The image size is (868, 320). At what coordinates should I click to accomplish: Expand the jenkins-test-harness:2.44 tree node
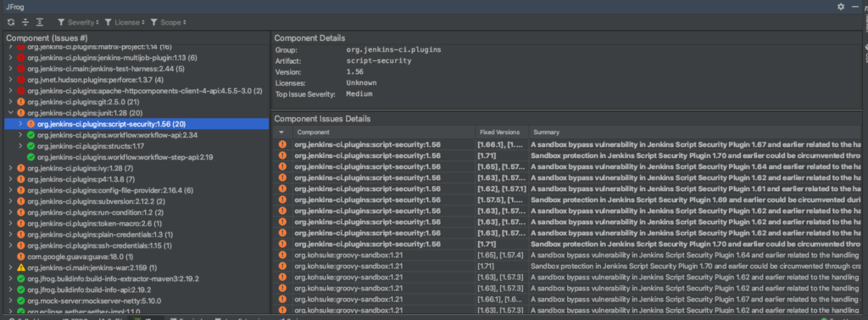[10, 69]
